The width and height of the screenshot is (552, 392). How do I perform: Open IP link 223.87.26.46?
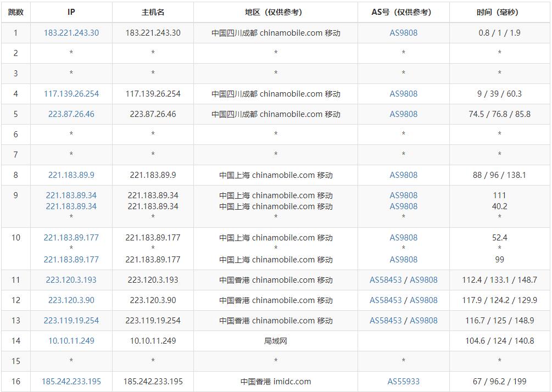coord(71,114)
